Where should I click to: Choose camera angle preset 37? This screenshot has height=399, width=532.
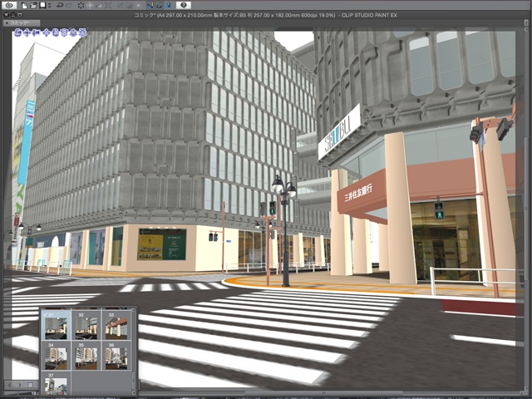click(56, 384)
